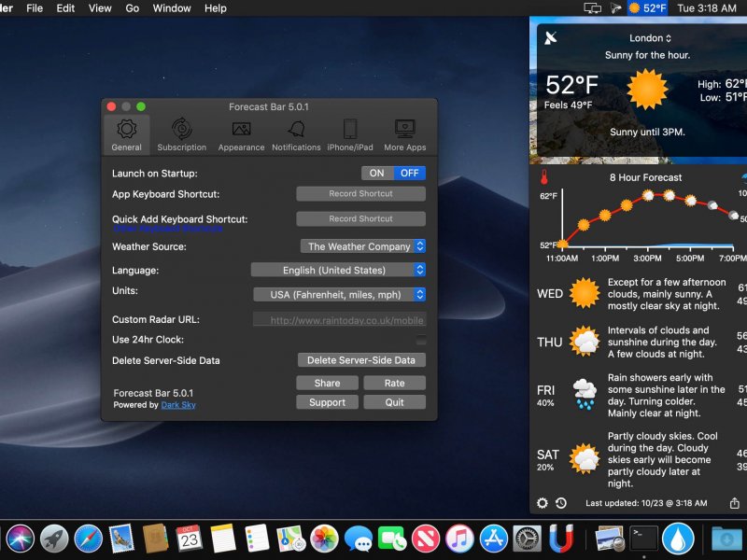Open Terminal from the Dock

644,539
